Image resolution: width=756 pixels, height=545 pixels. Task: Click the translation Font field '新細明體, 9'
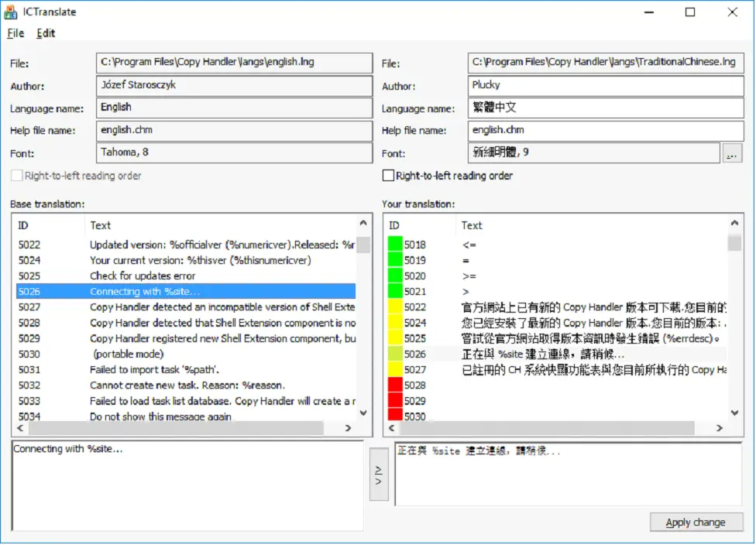pyautogui.click(x=594, y=153)
